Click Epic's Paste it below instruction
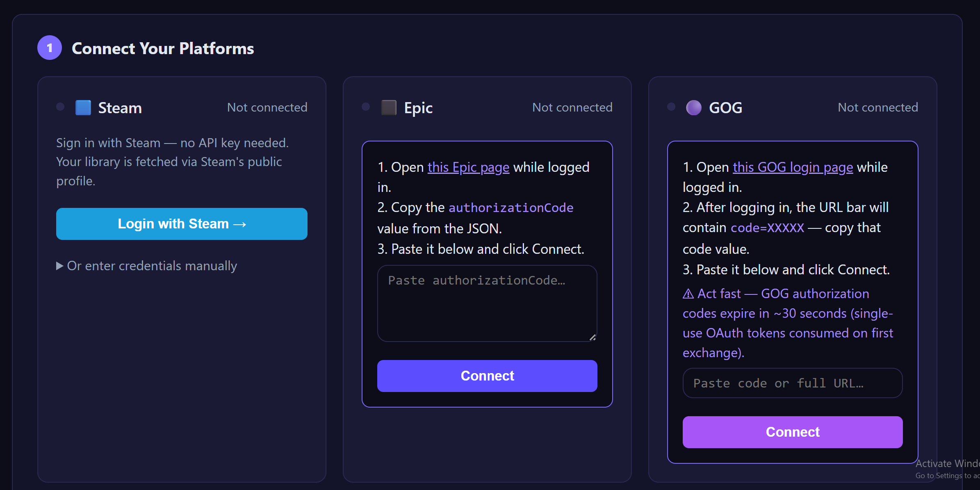The image size is (980, 490). click(x=481, y=249)
